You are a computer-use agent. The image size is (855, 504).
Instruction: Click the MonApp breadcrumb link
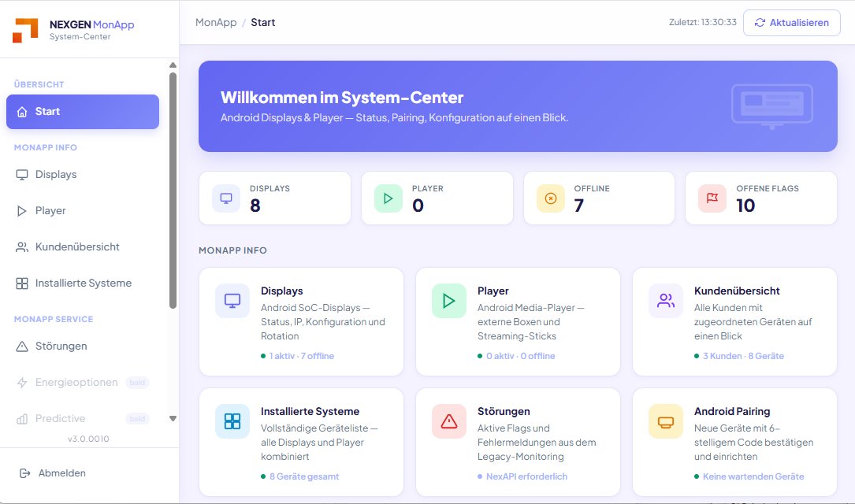[x=216, y=22]
